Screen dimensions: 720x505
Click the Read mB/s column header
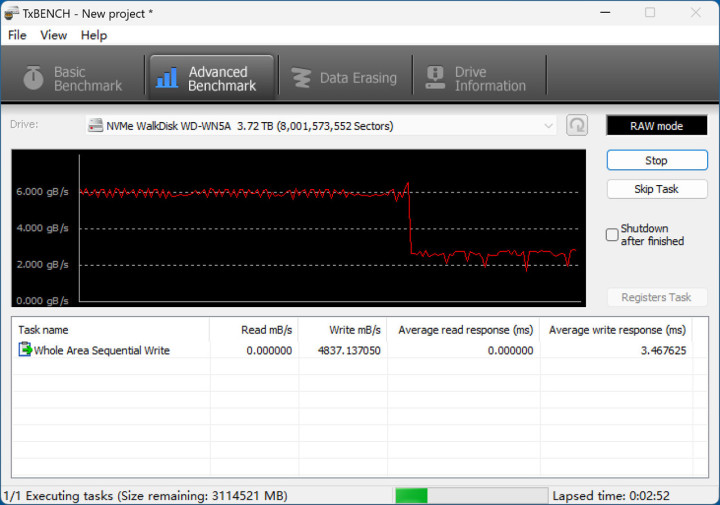(254, 330)
